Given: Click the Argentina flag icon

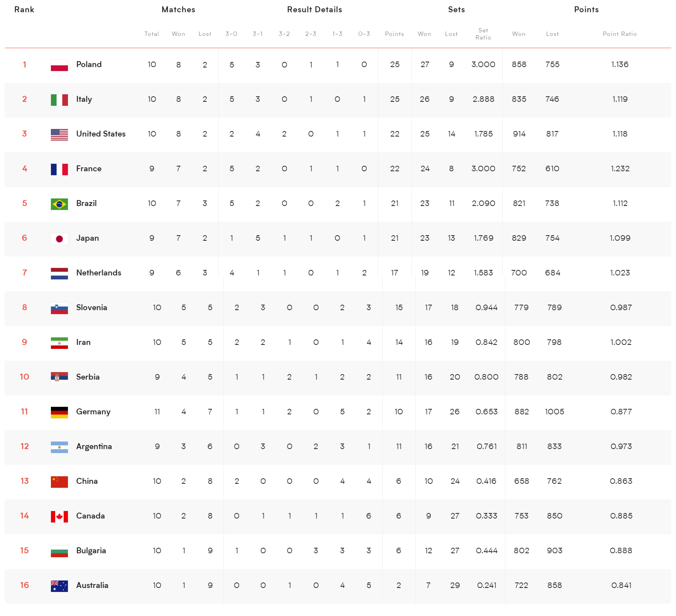Looking at the screenshot, I should [59, 447].
